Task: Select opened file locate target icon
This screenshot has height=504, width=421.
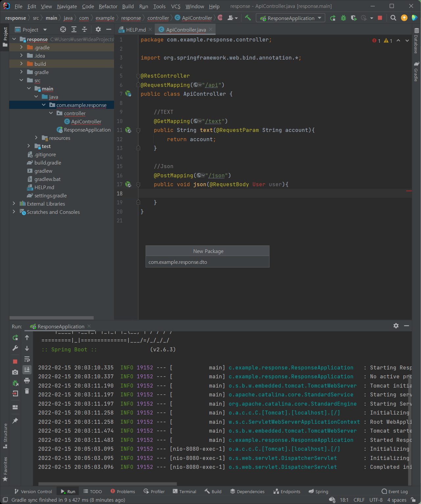Action: pyautogui.click(x=63, y=30)
